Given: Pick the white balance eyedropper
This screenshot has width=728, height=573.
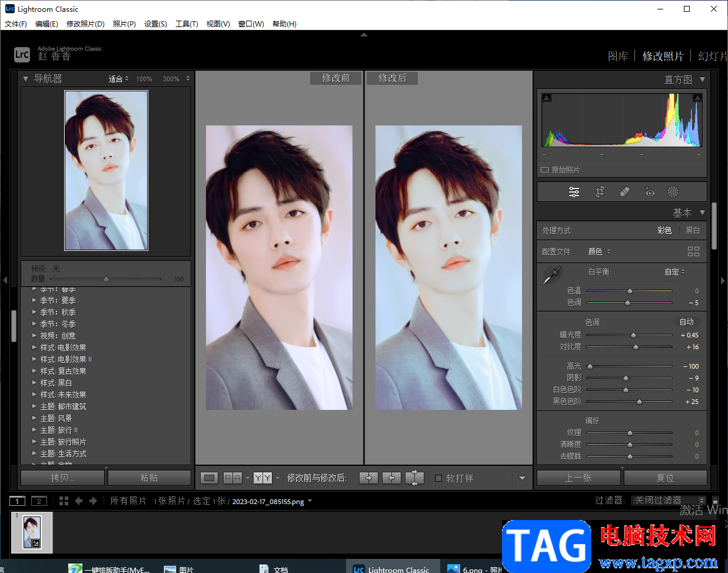Looking at the screenshot, I should (552, 275).
